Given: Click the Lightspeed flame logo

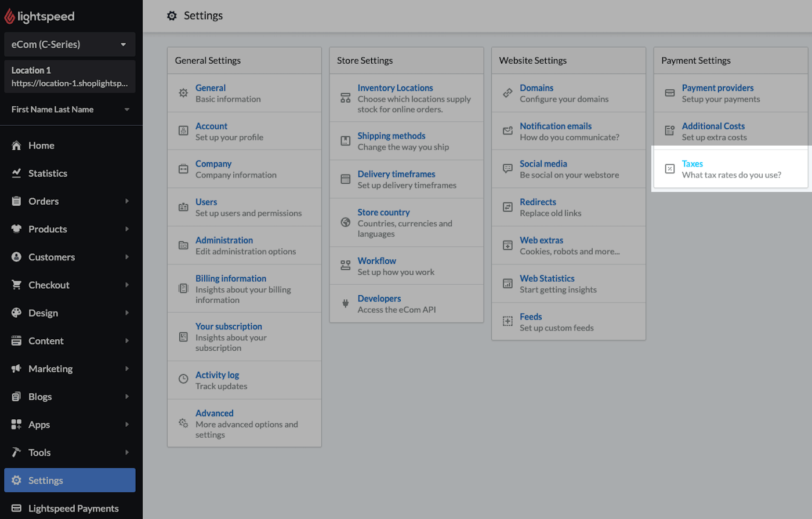Looking at the screenshot, I should click(x=10, y=17).
